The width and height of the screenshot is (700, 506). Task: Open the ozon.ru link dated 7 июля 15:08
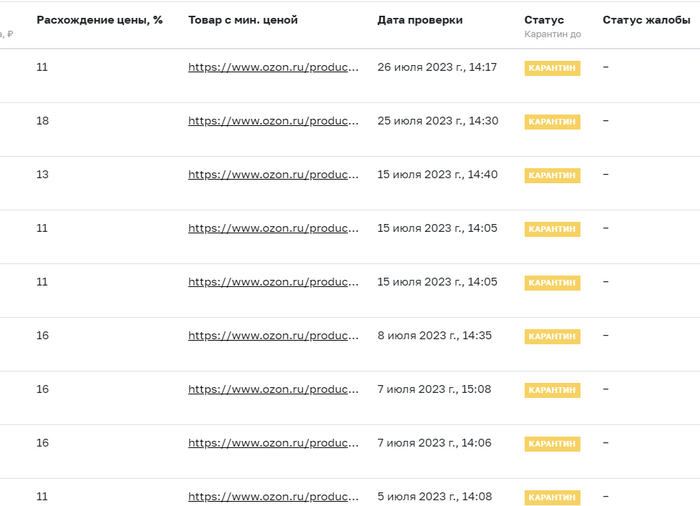point(273,390)
